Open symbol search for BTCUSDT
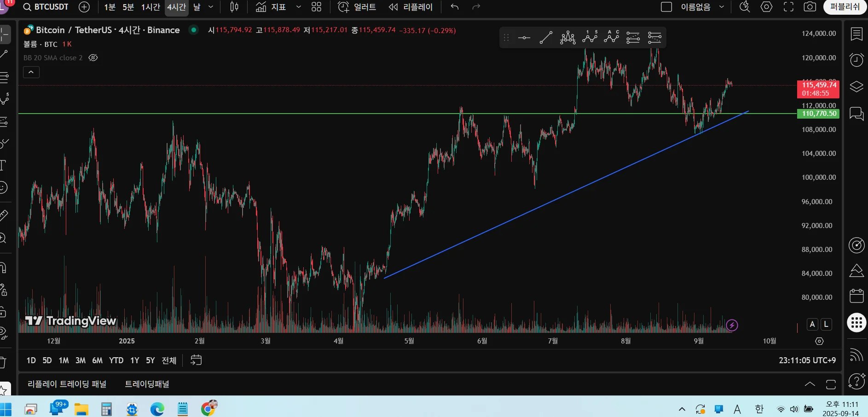Viewport: 868px width, 417px height. click(x=46, y=7)
